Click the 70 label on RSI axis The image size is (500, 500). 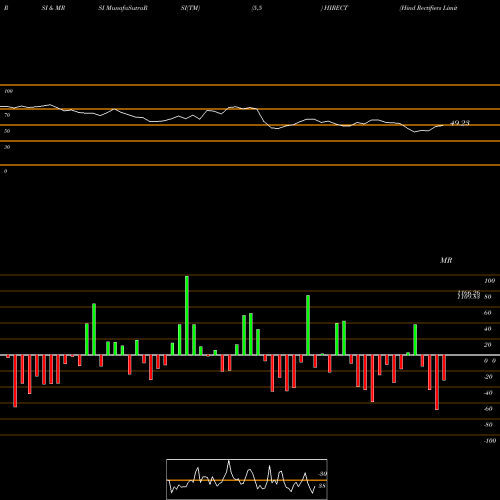(x=7, y=115)
